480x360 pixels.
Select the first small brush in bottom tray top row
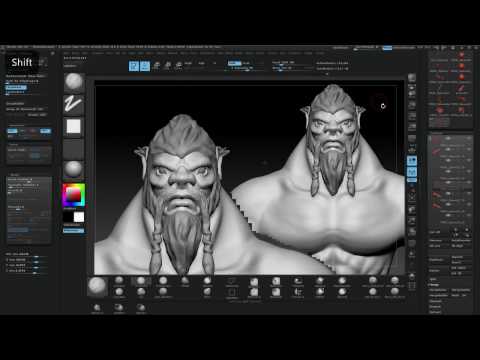point(119,281)
